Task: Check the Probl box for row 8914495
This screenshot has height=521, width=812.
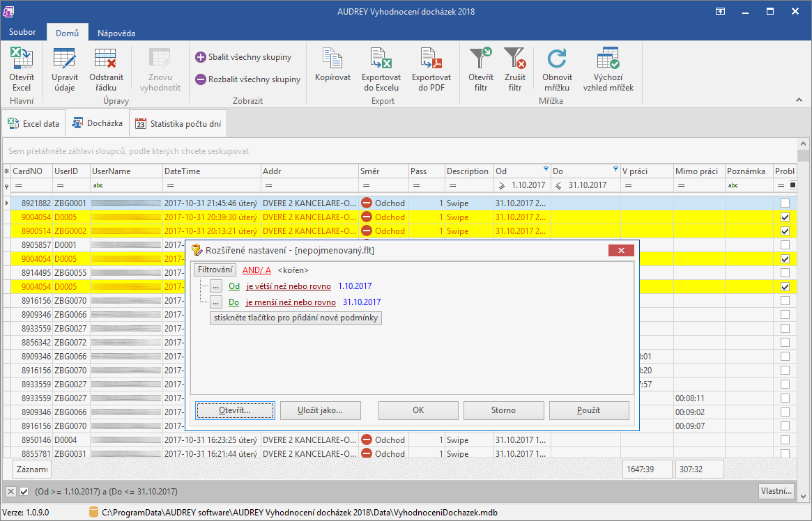Action: coord(785,273)
